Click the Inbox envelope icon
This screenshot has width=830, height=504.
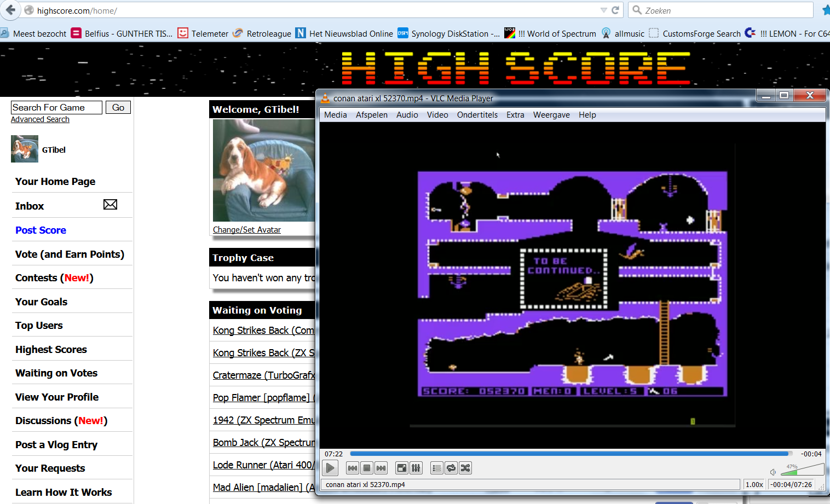coord(110,204)
